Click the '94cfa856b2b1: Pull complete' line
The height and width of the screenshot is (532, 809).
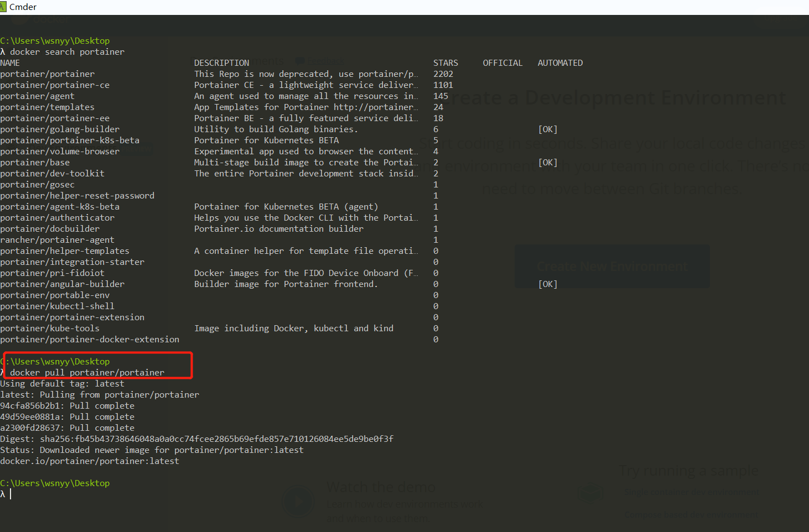[67, 406]
